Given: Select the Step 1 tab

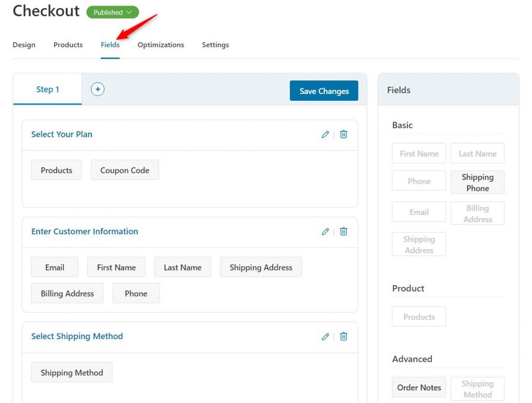Looking at the screenshot, I should [47, 89].
